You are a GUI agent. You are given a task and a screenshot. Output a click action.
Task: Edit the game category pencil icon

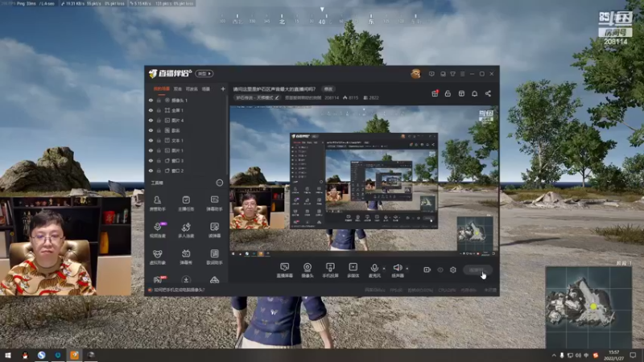(x=277, y=97)
